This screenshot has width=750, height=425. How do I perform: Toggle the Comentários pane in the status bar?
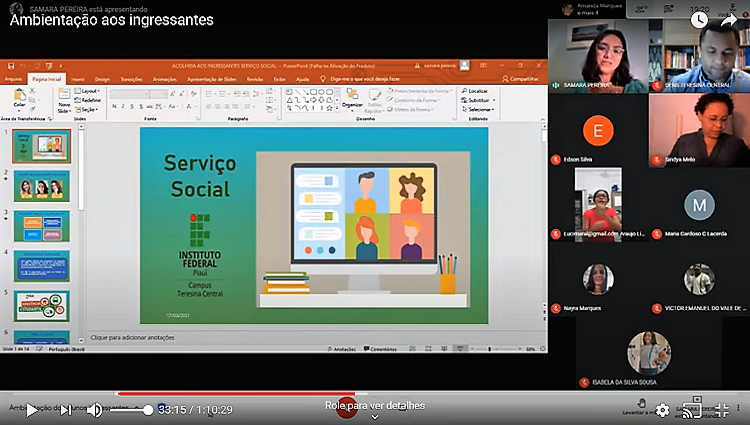click(x=380, y=349)
